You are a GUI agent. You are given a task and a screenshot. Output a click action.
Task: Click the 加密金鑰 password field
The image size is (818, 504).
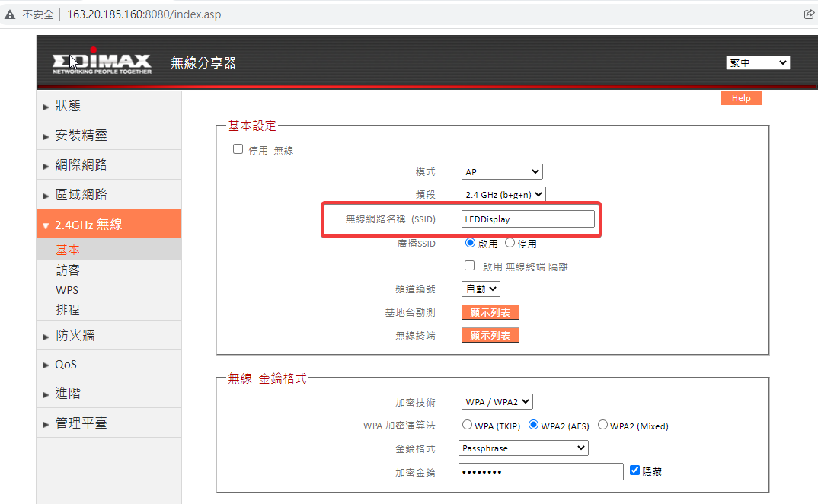pos(541,472)
